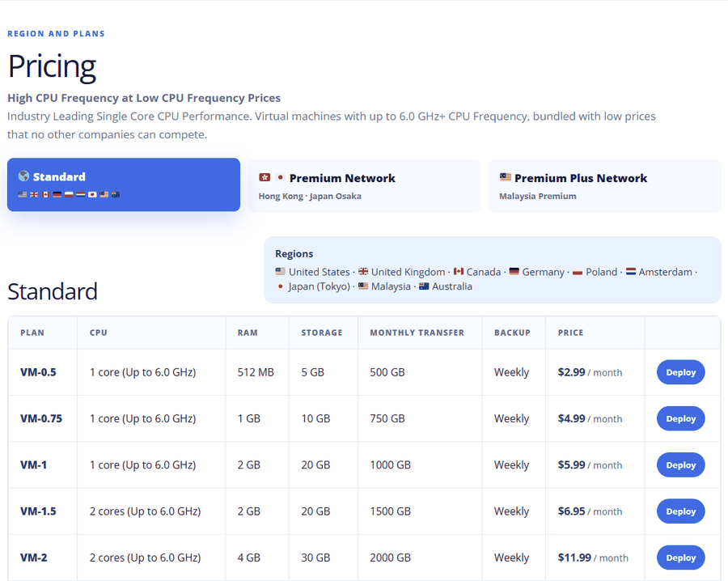Click the Poland flag in Regions
The height and width of the screenshot is (581, 728).
coord(578,272)
